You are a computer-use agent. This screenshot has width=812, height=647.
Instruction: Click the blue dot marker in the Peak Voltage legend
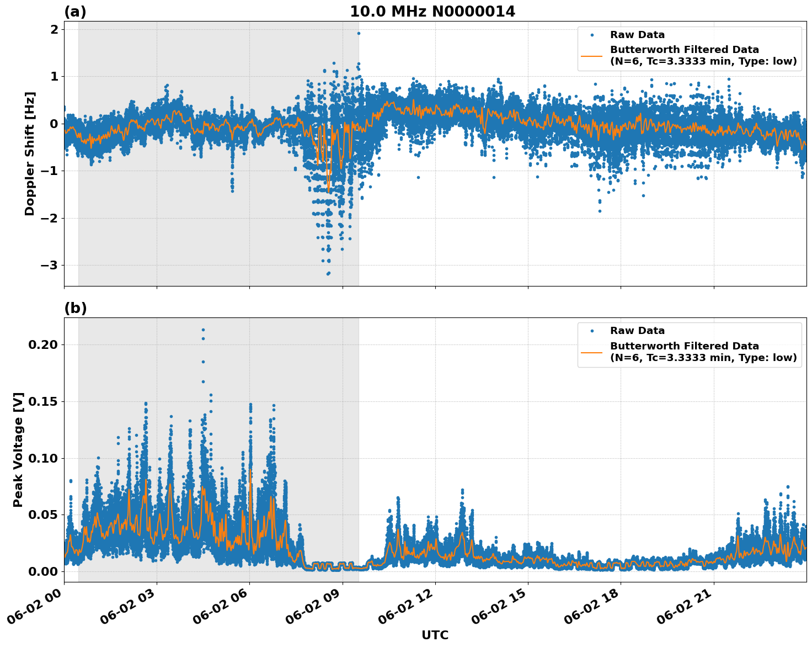click(x=592, y=331)
